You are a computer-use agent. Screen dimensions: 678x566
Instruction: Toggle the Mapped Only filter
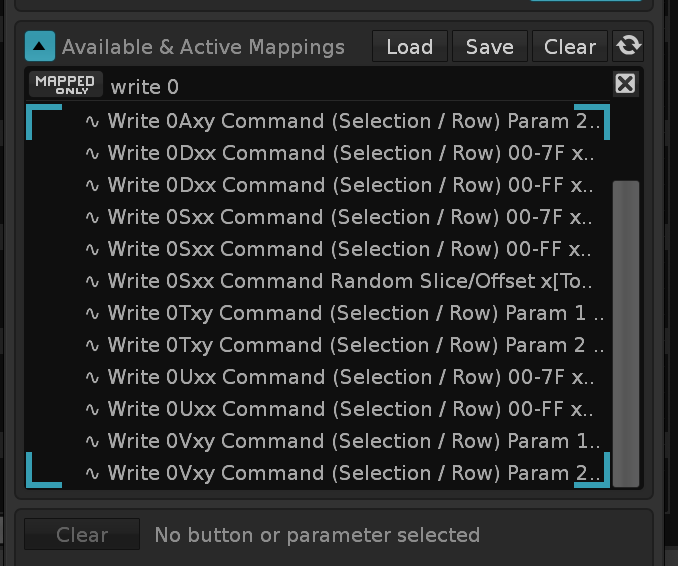65,85
